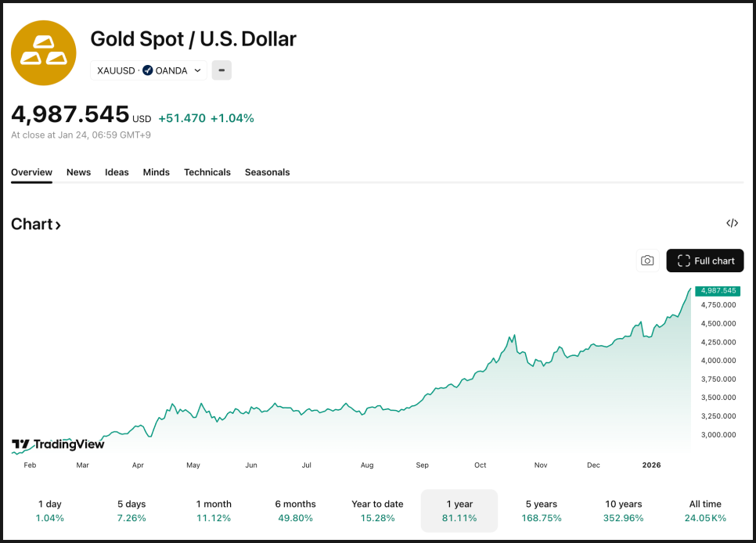Show the All time range

[x=705, y=510]
